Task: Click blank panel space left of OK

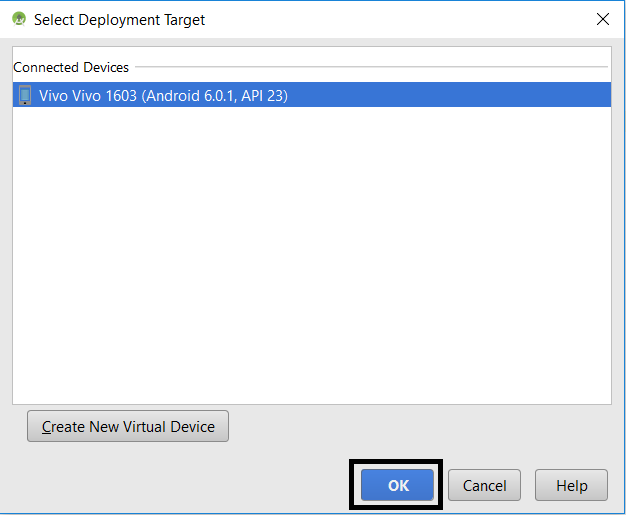Action: pyautogui.click(x=180, y=485)
